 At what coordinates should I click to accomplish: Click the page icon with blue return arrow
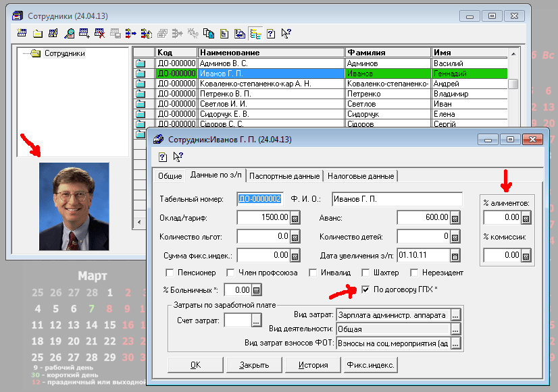click(x=240, y=34)
